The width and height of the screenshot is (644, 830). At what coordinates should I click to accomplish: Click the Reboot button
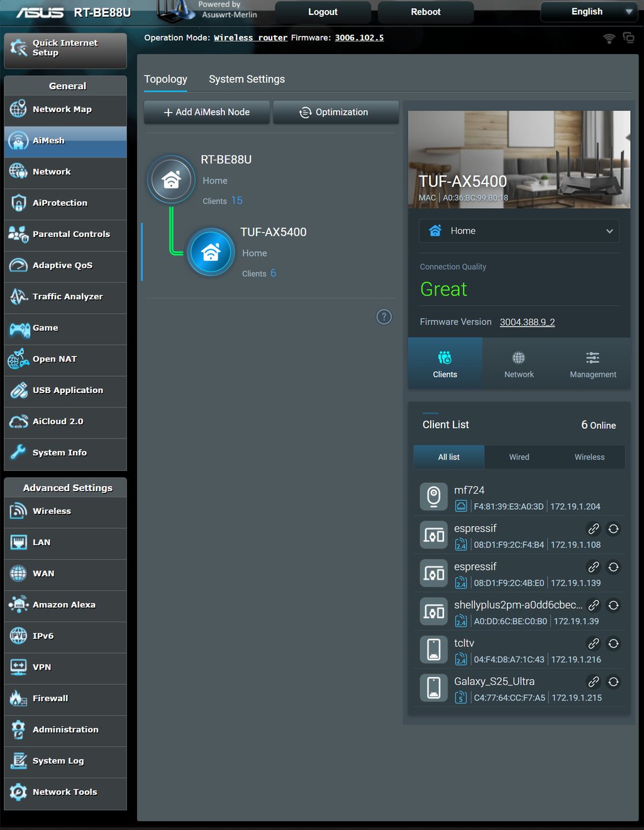(x=426, y=12)
